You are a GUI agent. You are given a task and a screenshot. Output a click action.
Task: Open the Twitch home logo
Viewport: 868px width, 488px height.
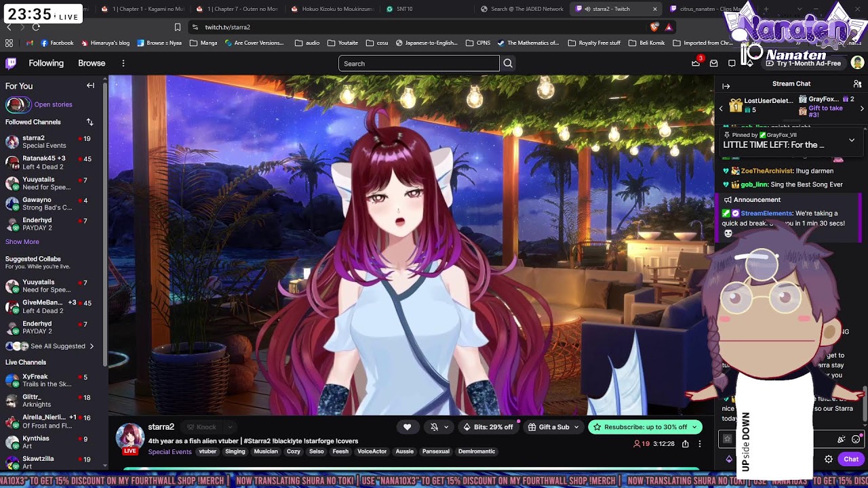[11, 63]
